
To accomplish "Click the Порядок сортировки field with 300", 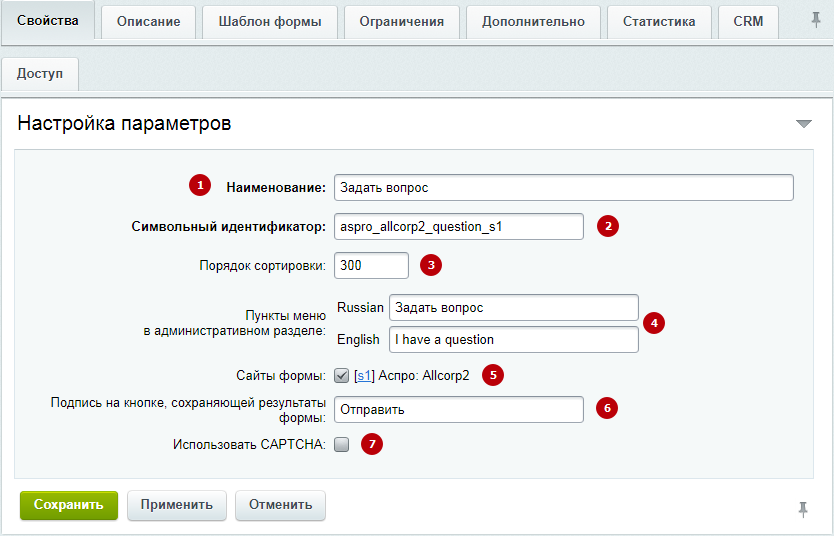I will coord(371,265).
